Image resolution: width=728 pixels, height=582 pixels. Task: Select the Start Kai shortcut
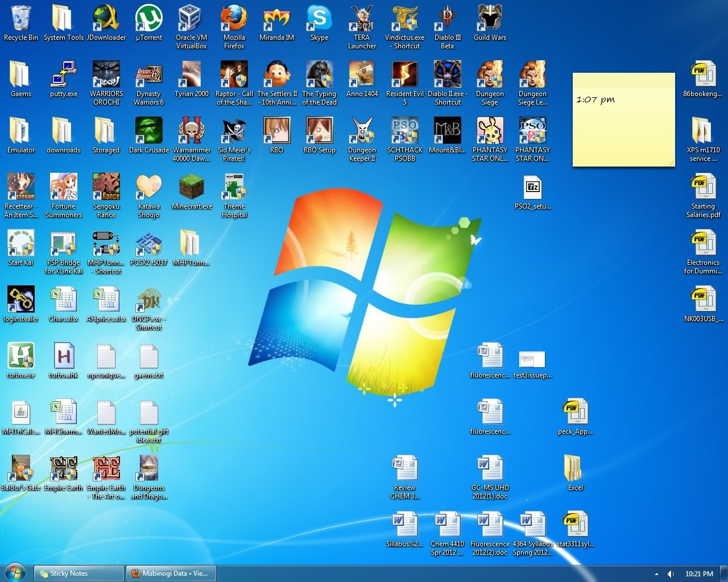click(x=21, y=243)
